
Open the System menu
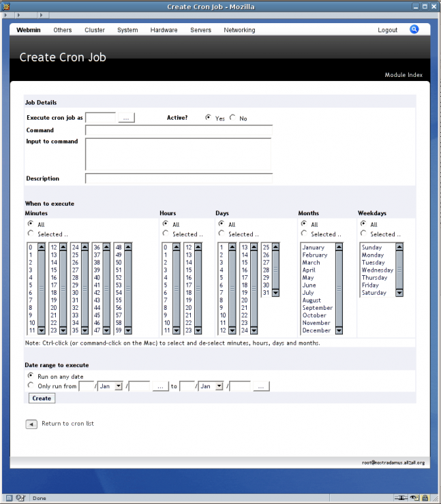[x=127, y=30]
